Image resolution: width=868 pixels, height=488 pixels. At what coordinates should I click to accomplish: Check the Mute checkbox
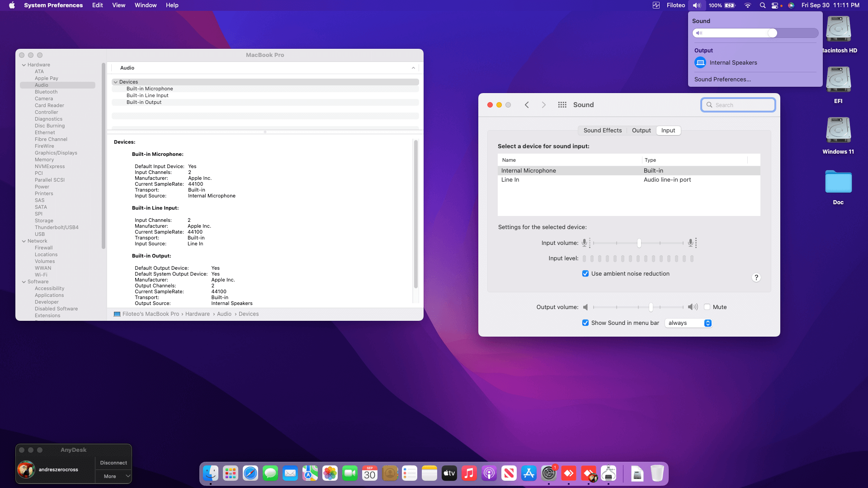coord(707,307)
